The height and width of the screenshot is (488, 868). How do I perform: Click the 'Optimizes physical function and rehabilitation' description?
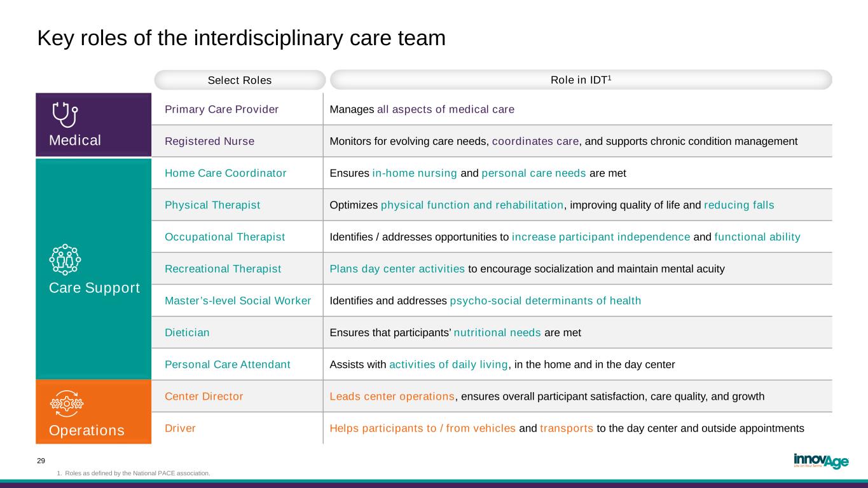point(552,205)
